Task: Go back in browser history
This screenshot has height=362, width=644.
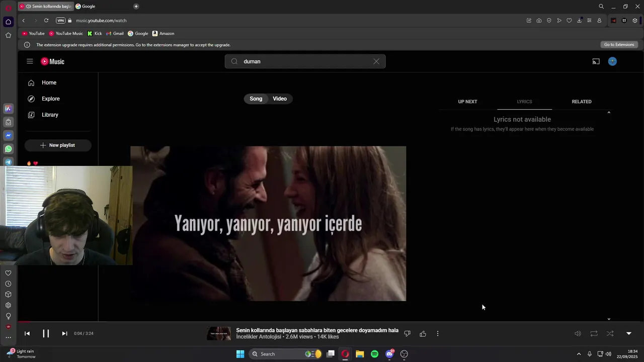Action: (23, 21)
